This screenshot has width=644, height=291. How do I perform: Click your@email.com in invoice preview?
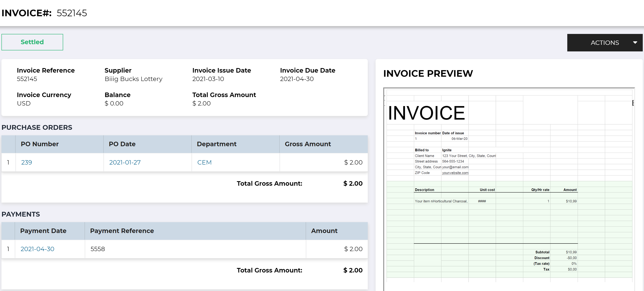click(455, 167)
